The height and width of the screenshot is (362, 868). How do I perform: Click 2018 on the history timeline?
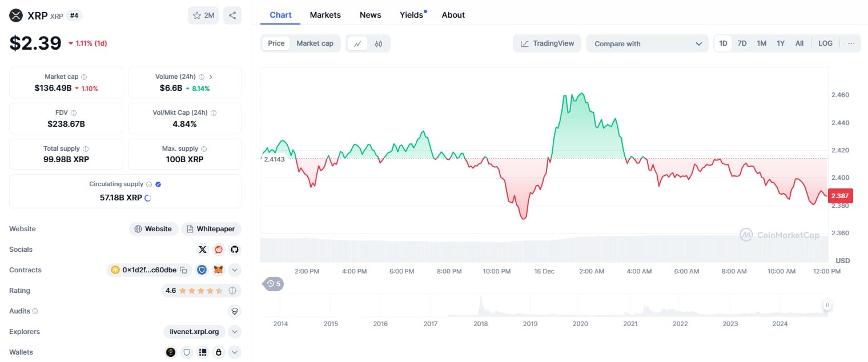(481, 324)
